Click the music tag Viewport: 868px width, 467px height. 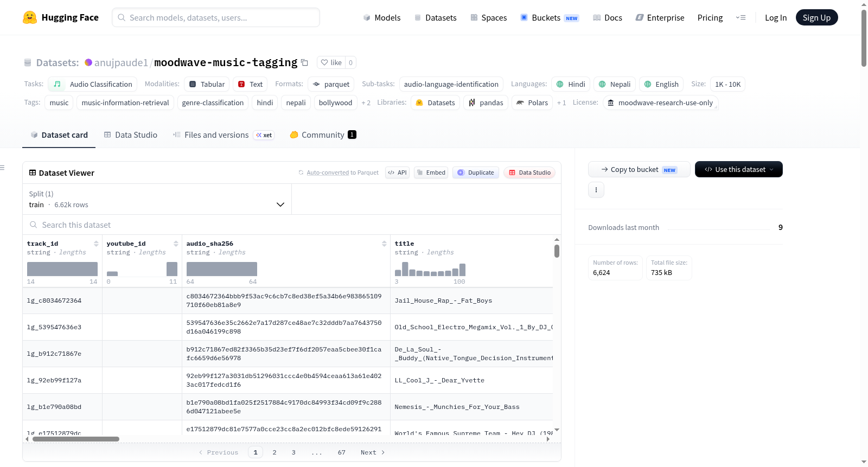coord(59,103)
